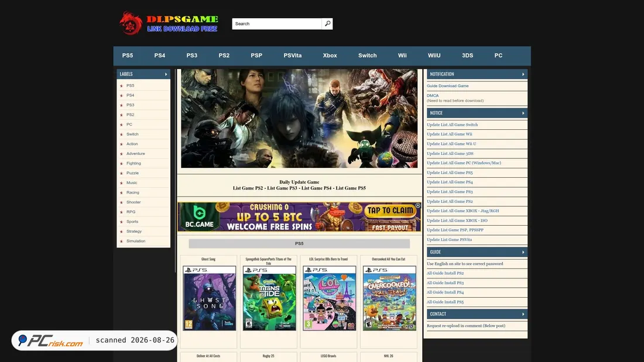Click the DLPSGAME dragon logo
The height and width of the screenshot is (362, 644).
click(131, 23)
